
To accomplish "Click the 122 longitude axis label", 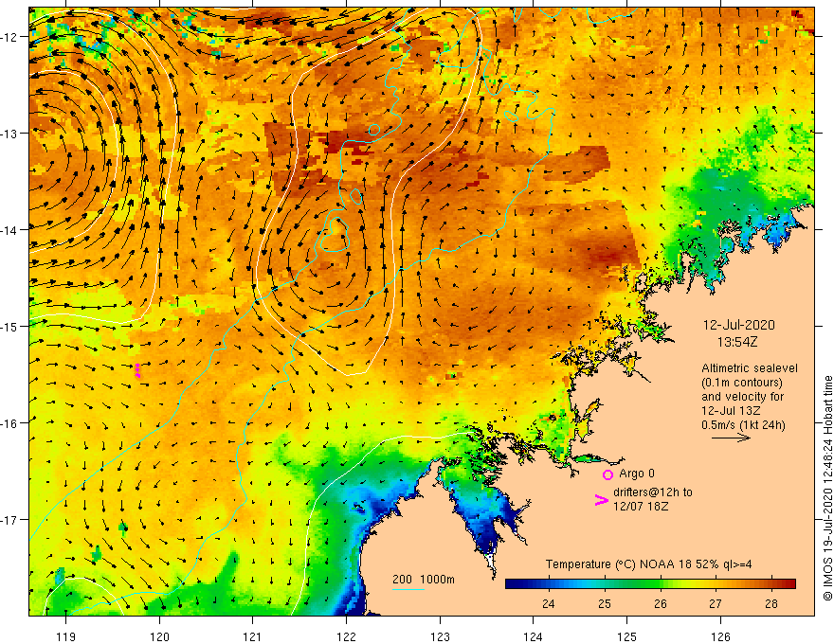I will click(346, 637).
